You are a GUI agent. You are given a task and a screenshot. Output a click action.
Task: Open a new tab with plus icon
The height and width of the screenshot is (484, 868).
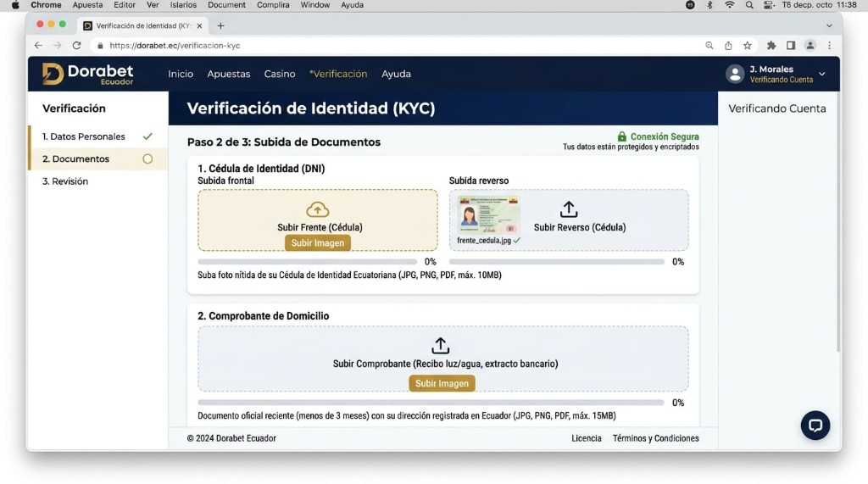tap(221, 25)
